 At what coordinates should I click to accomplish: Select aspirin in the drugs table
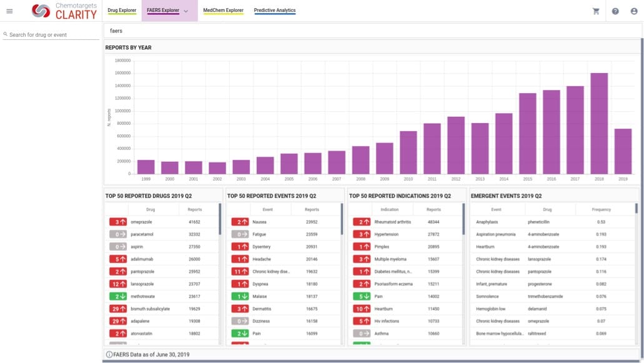pyautogui.click(x=162, y=247)
